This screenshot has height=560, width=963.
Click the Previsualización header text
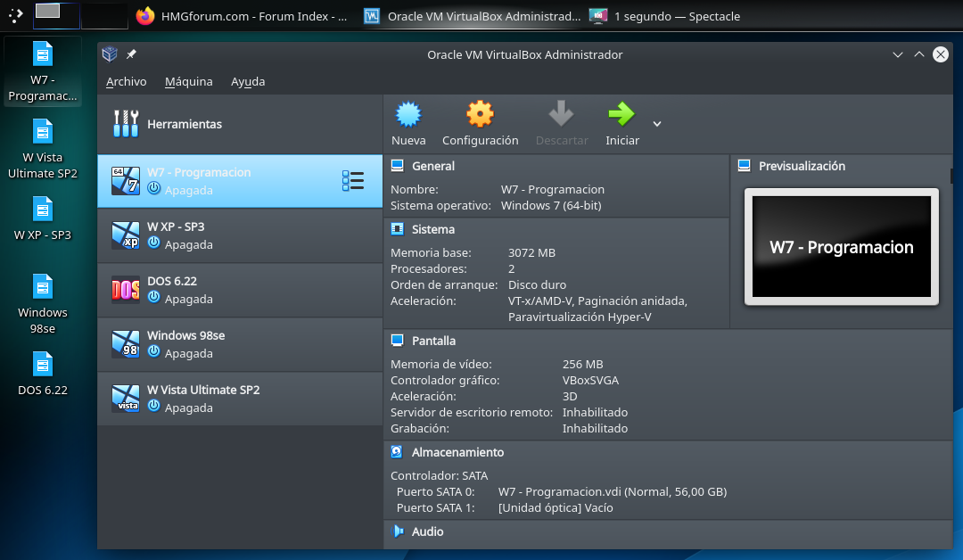(x=802, y=166)
